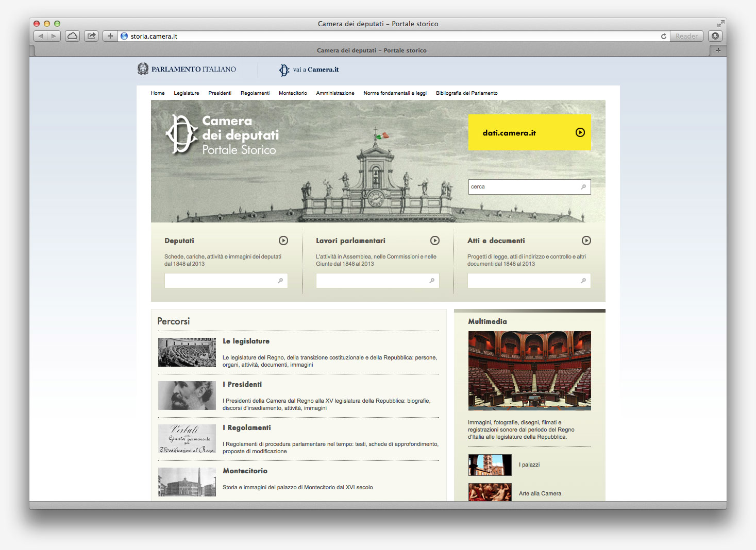Click Arte alla Camera painting thumbnail
The width and height of the screenshot is (756, 550).
tap(490, 492)
